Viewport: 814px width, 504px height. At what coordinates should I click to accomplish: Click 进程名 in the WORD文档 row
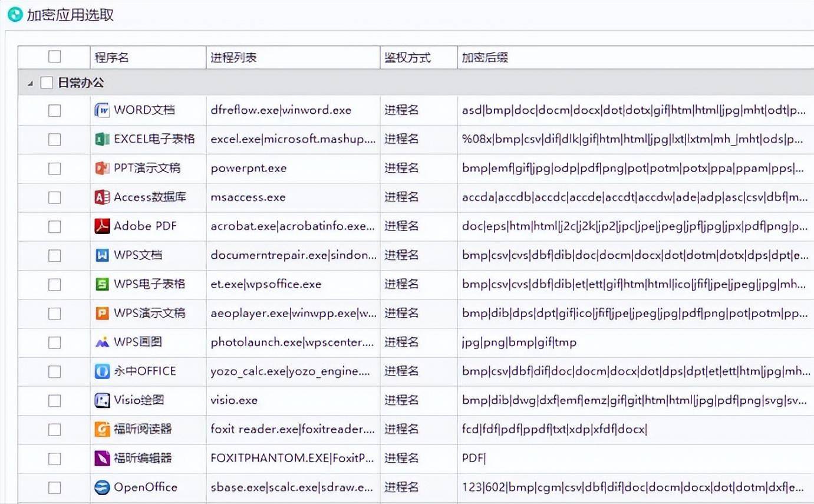(x=402, y=110)
